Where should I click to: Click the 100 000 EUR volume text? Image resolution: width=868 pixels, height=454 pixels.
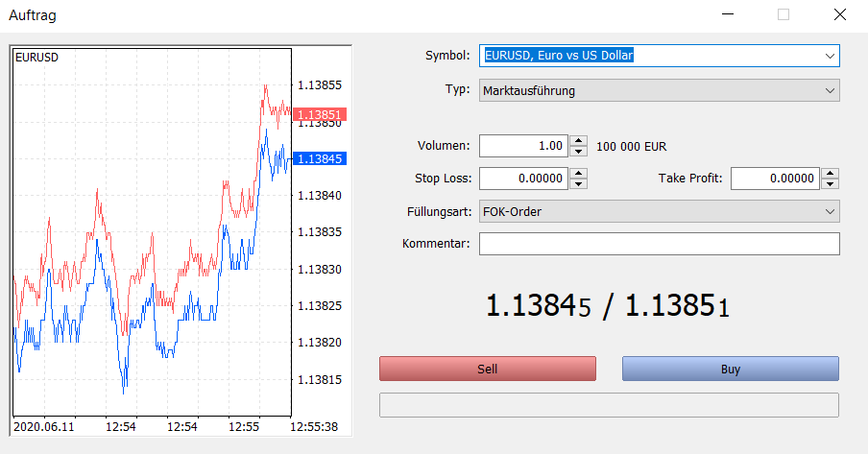tap(631, 147)
